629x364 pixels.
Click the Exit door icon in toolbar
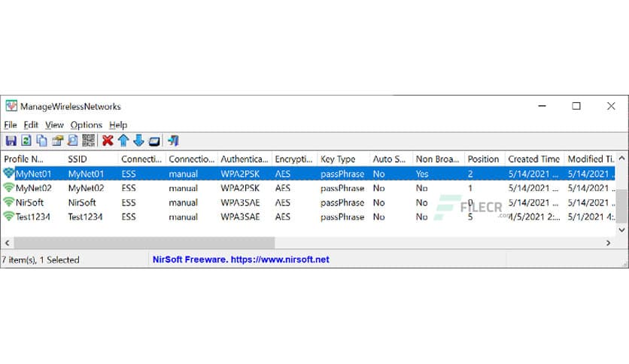173,141
